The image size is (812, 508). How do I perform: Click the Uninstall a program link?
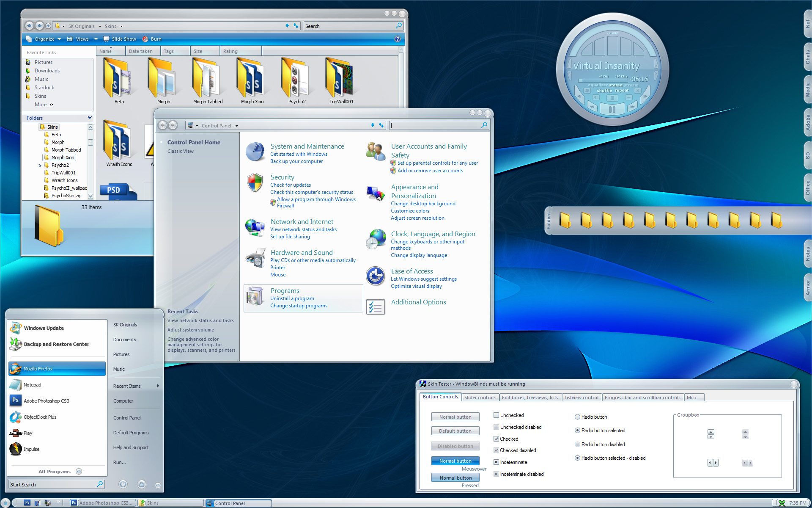click(292, 298)
